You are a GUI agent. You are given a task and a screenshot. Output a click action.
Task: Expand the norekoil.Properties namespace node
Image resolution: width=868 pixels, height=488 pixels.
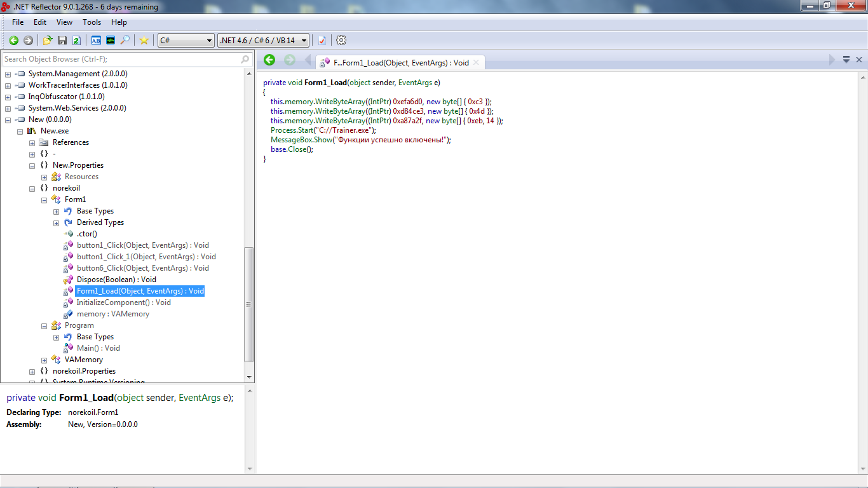click(32, 371)
